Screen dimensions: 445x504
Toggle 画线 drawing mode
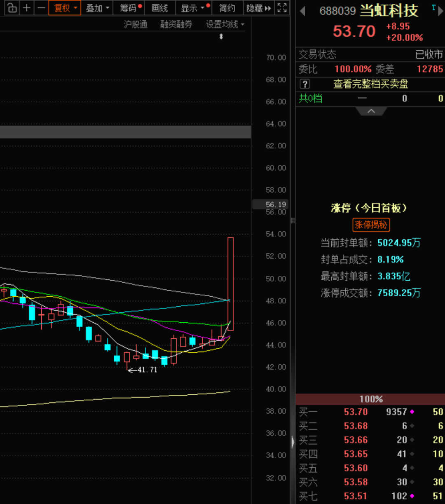pos(159,8)
